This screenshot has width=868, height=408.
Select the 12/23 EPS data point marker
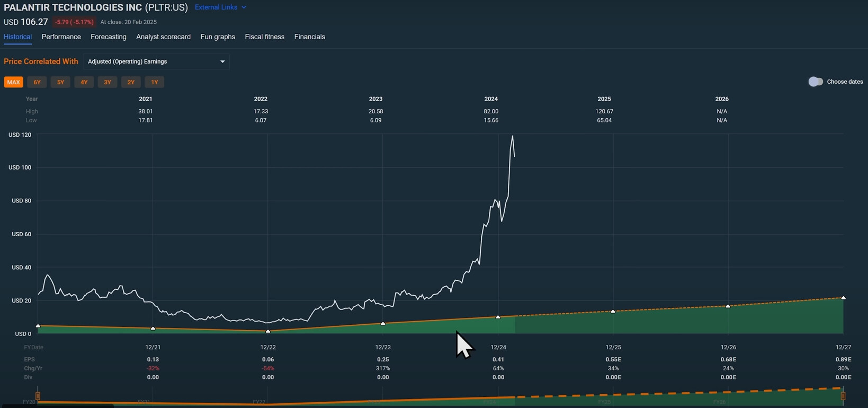tap(383, 323)
